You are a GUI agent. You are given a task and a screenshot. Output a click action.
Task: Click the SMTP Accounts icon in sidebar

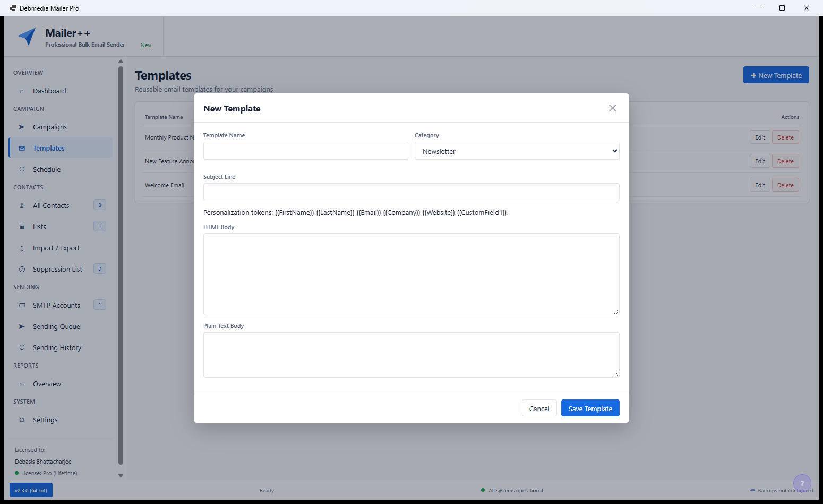22,306
